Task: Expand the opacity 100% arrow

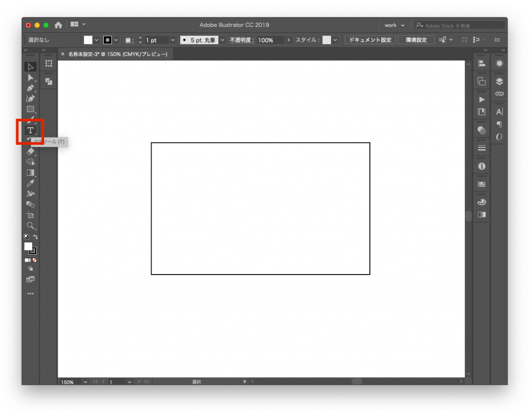Action: [x=289, y=40]
